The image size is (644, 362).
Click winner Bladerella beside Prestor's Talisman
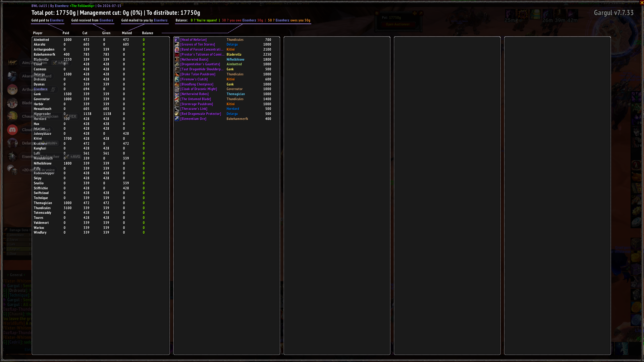pyautogui.click(x=234, y=55)
